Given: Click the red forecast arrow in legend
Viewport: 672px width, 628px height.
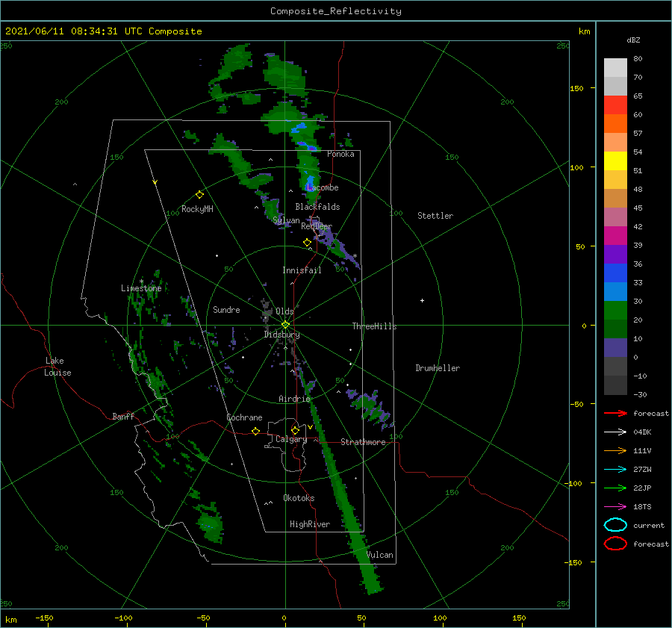Looking at the screenshot, I should tap(615, 413).
